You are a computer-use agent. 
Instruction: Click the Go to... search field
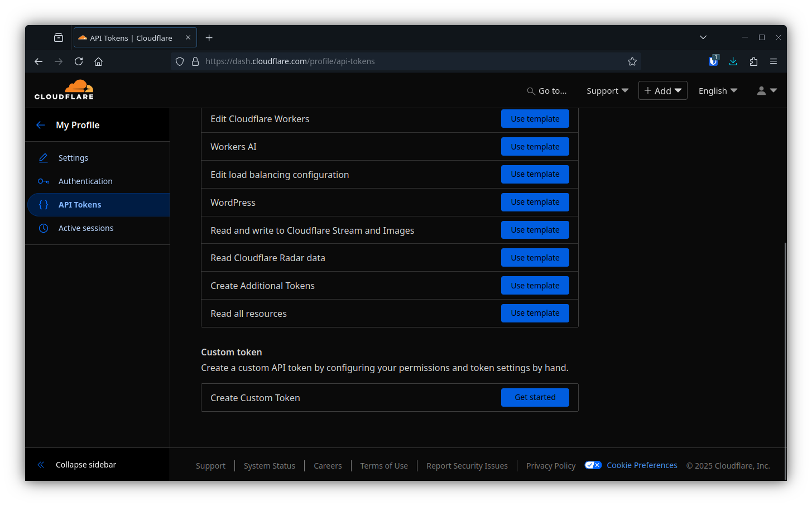point(547,91)
